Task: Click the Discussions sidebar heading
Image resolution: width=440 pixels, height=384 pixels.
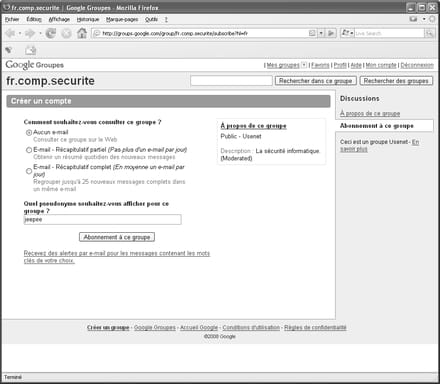Action: [x=360, y=98]
